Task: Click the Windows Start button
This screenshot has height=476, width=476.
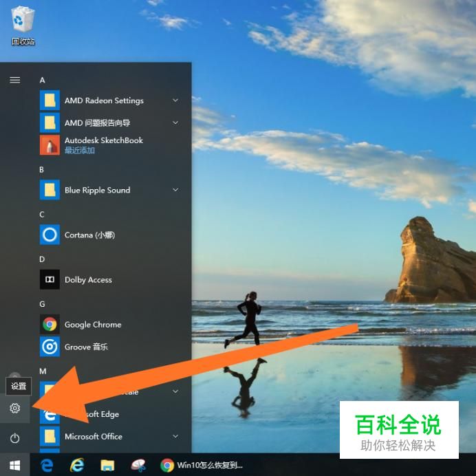Action: coord(15,465)
